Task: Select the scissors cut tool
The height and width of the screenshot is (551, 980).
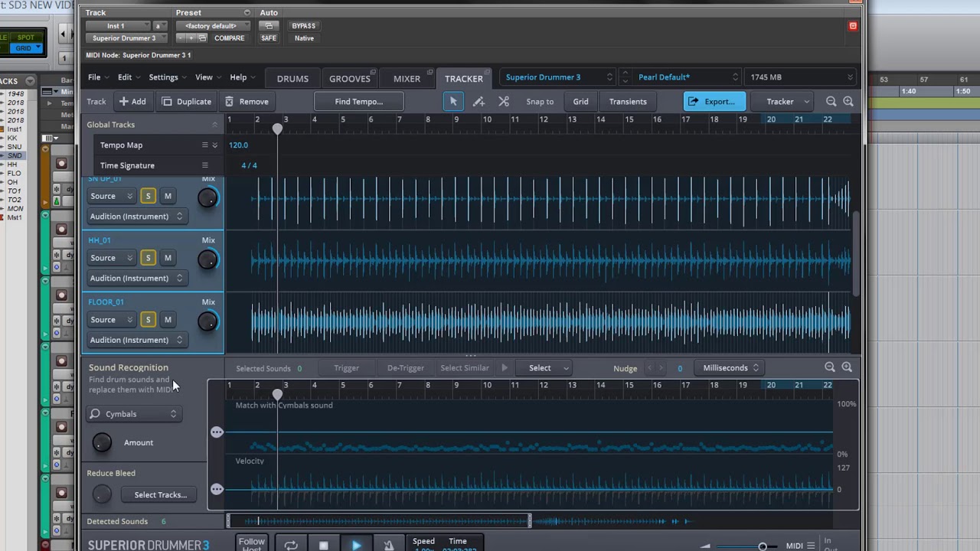Action: [504, 101]
